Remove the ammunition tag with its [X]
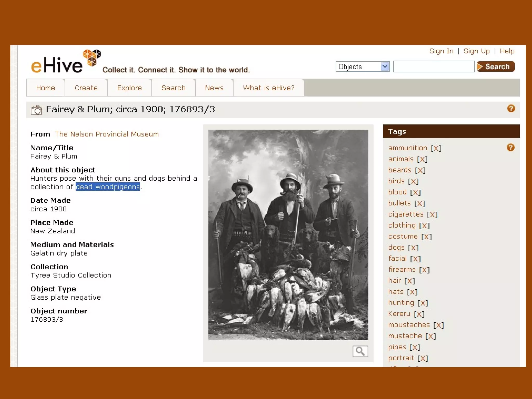532x399 pixels. (436, 148)
